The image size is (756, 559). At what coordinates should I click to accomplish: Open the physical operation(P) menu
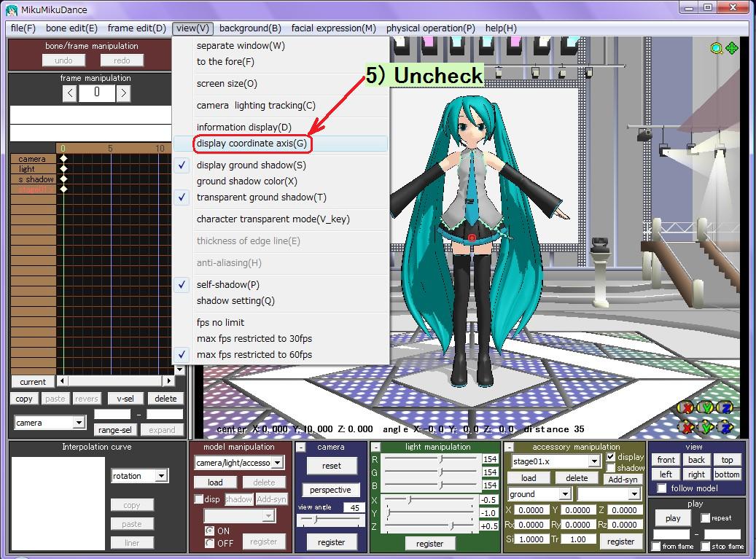[x=431, y=28]
